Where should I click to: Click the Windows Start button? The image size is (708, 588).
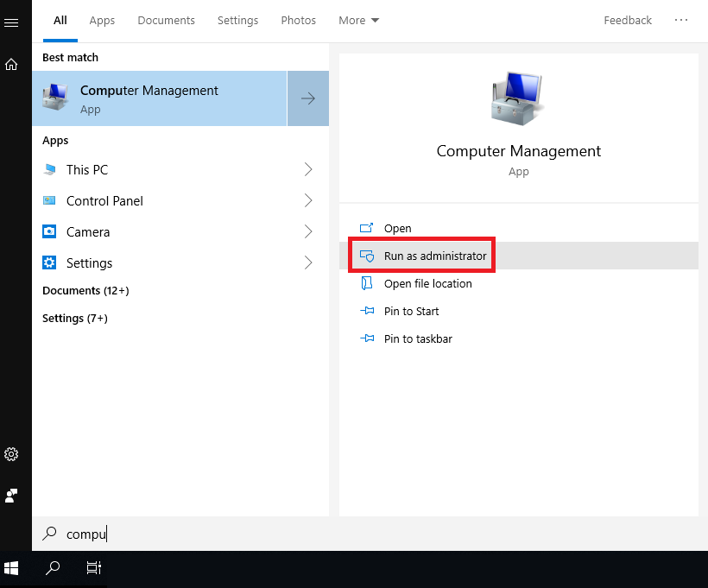11,568
